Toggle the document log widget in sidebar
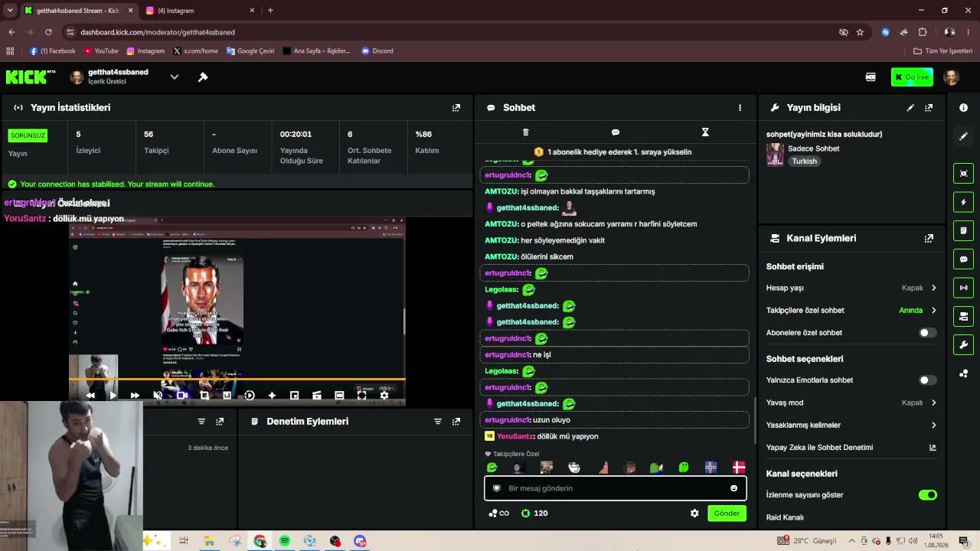The image size is (980, 551). pyautogui.click(x=963, y=230)
